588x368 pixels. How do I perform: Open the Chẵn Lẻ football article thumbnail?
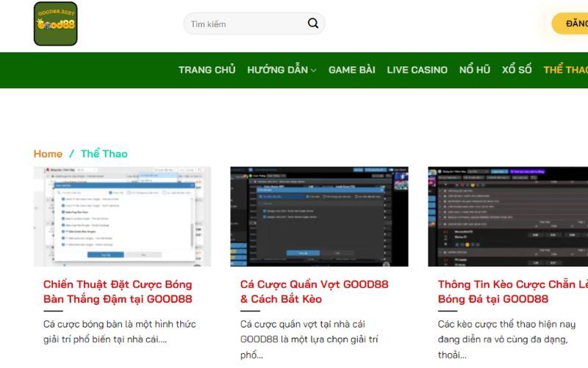(x=508, y=216)
